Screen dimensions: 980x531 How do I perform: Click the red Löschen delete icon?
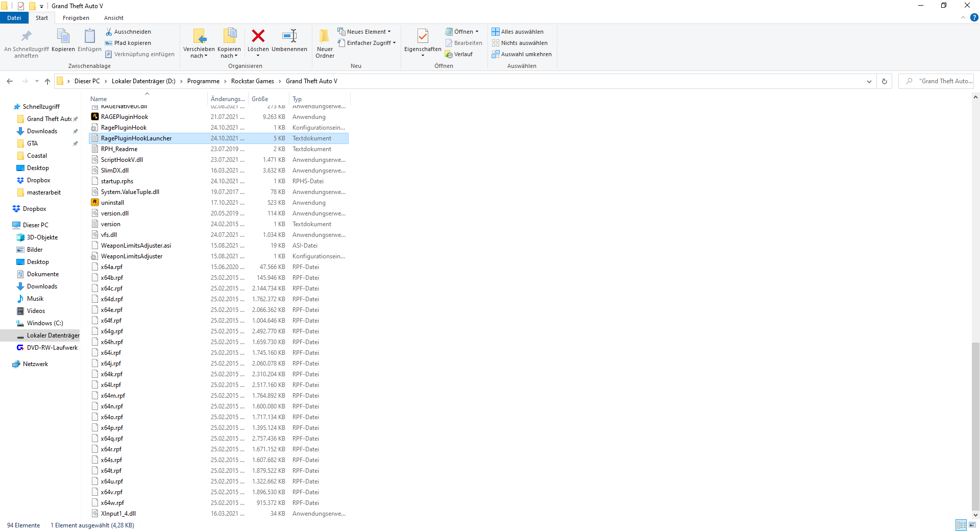click(x=258, y=36)
